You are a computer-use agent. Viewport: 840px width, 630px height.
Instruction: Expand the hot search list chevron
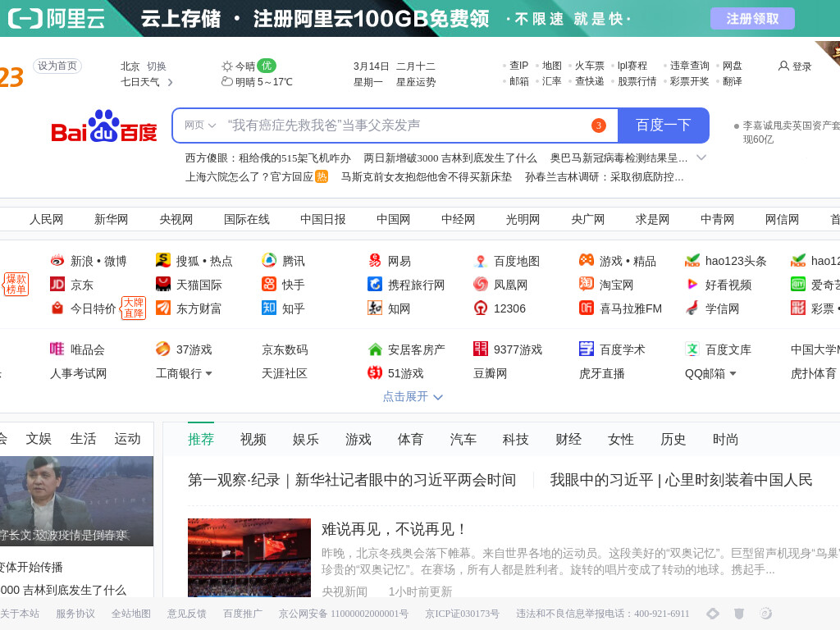701,157
